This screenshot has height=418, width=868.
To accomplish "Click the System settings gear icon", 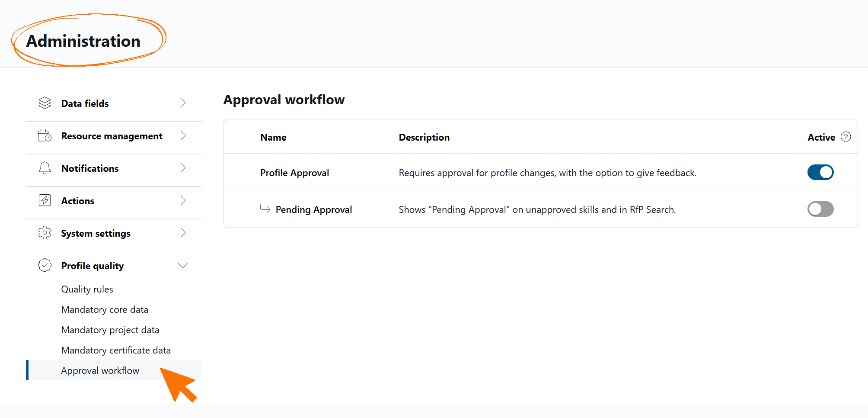I will (x=45, y=233).
